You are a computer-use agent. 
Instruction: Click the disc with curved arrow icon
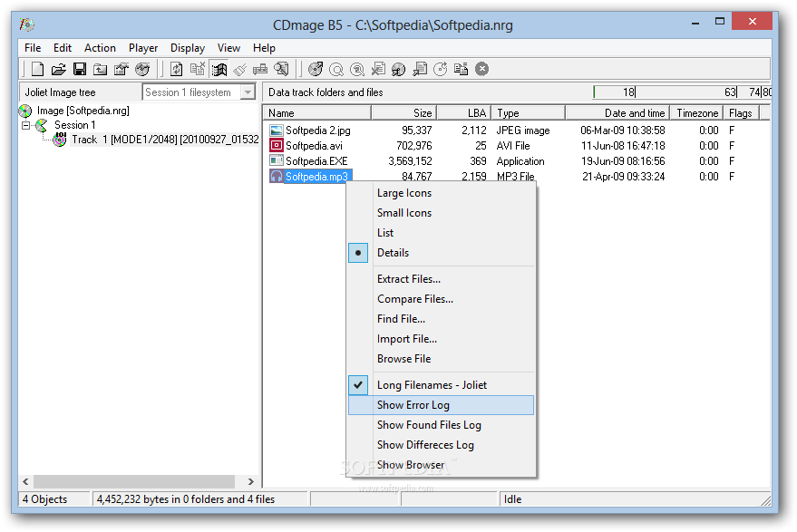pos(440,69)
